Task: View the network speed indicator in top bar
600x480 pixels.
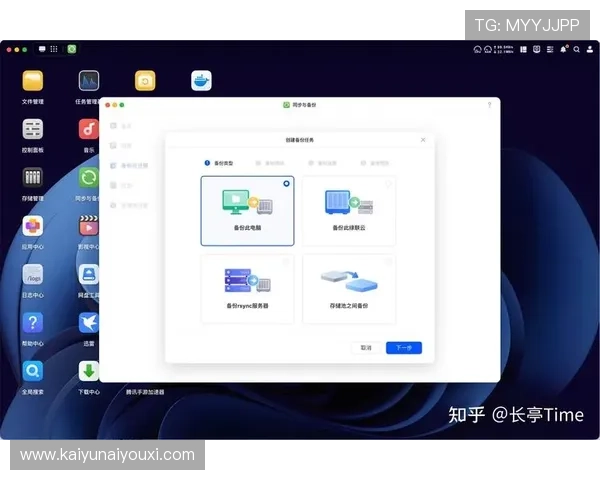Action: coord(504,49)
